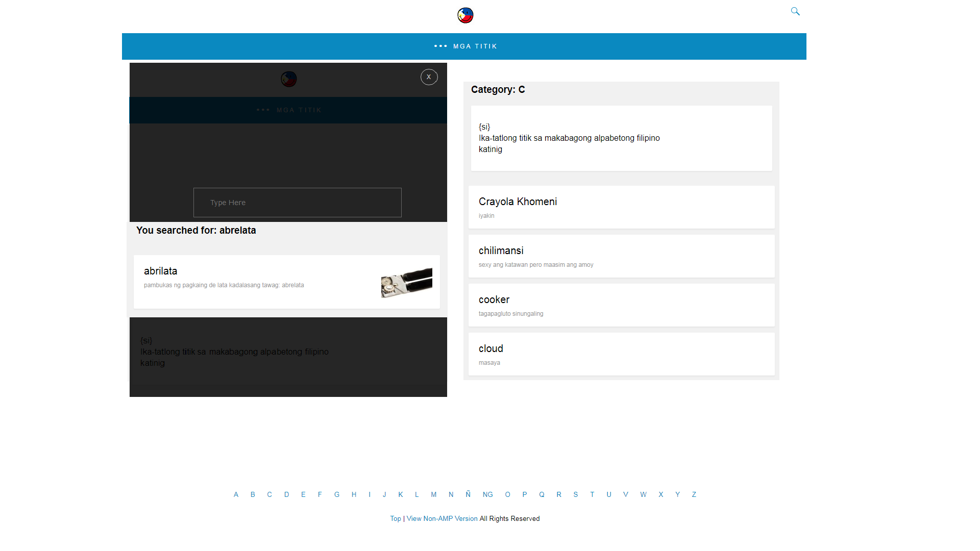Select NG in the alphabet index

click(487, 494)
